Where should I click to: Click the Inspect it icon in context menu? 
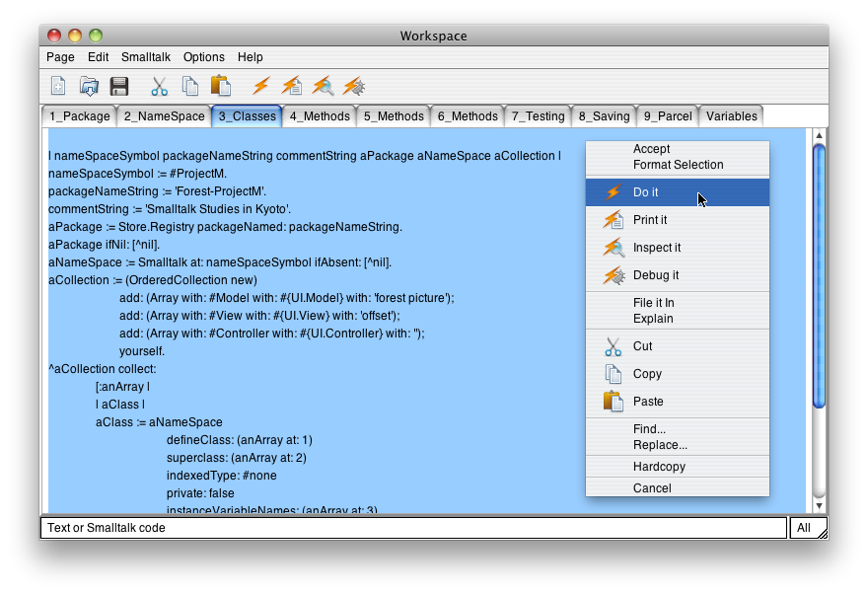(x=614, y=248)
